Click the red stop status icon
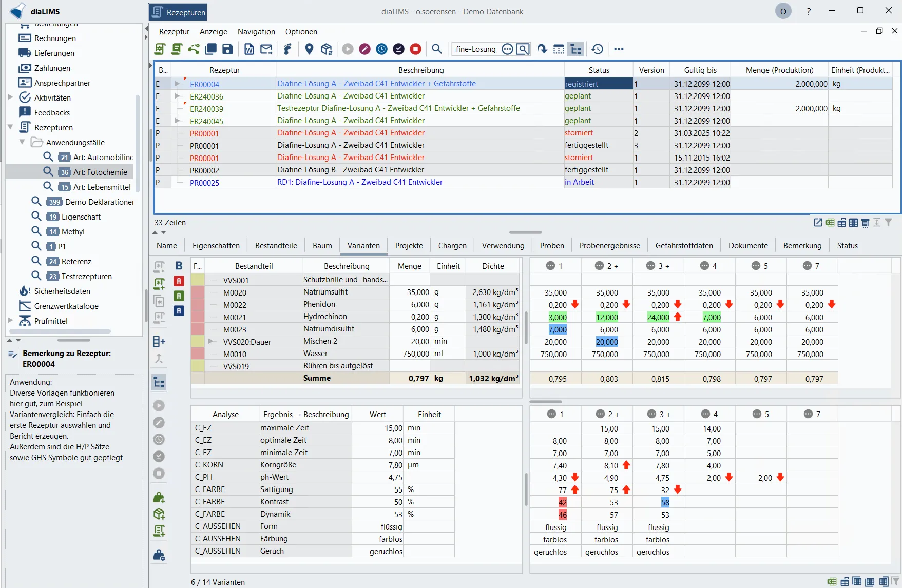The width and height of the screenshot is (902, 588). (416, 49)
